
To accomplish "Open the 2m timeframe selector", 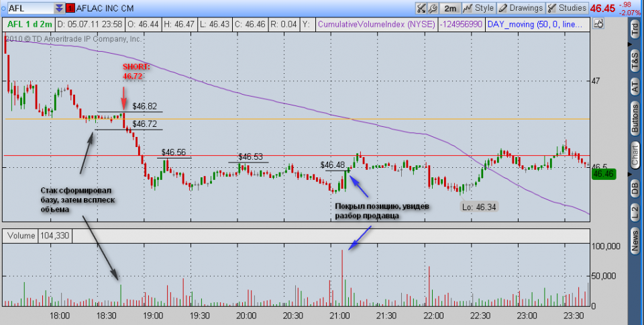I will [449, 8].
